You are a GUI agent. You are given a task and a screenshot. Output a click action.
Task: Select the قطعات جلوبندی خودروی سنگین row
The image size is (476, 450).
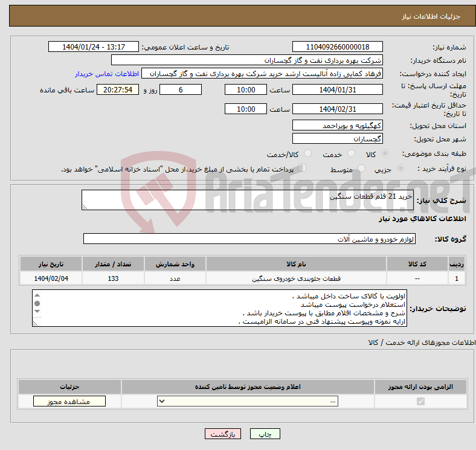point(296,278)
